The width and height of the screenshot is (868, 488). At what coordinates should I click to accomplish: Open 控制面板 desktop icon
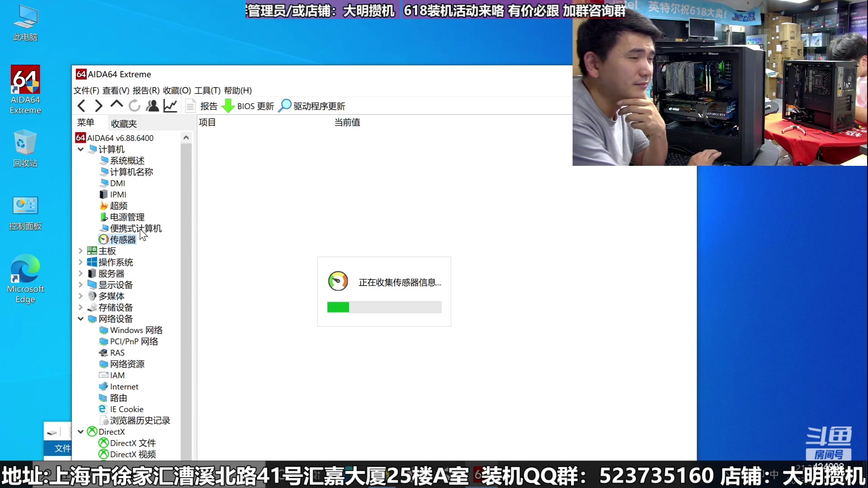point(25,213)
